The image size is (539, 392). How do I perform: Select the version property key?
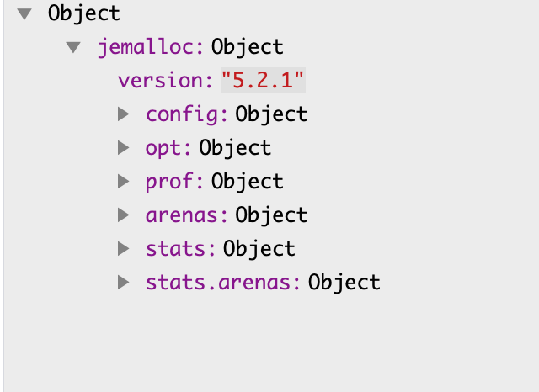tap(163, 81)
